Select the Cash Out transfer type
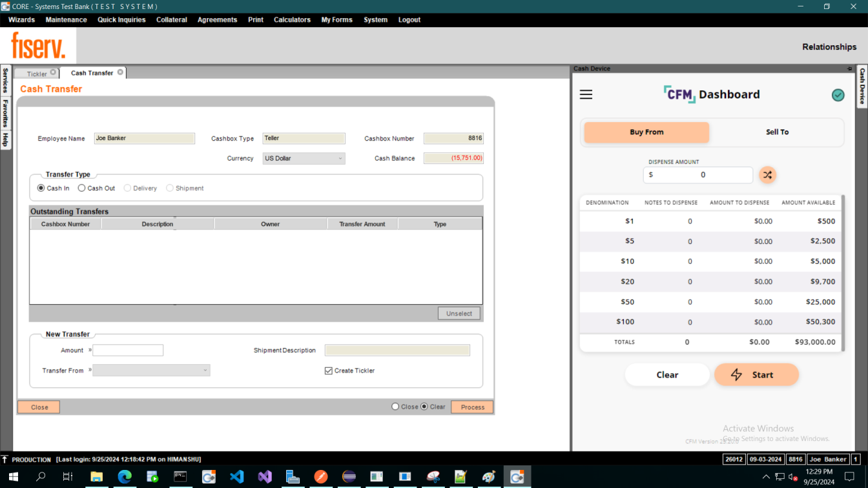The height and width of the screenshot is (488, 868). tap(81, 188)
